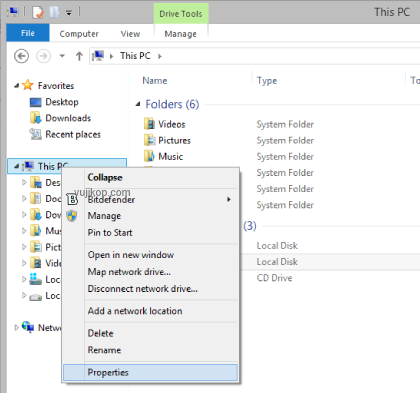Click the highlighted Local Disk row
The image size is (420, 393).
(330, 262)
